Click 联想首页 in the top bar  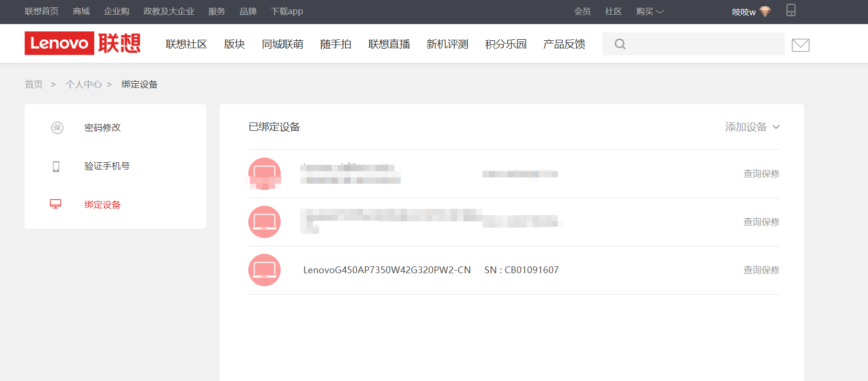click(41, 12)
